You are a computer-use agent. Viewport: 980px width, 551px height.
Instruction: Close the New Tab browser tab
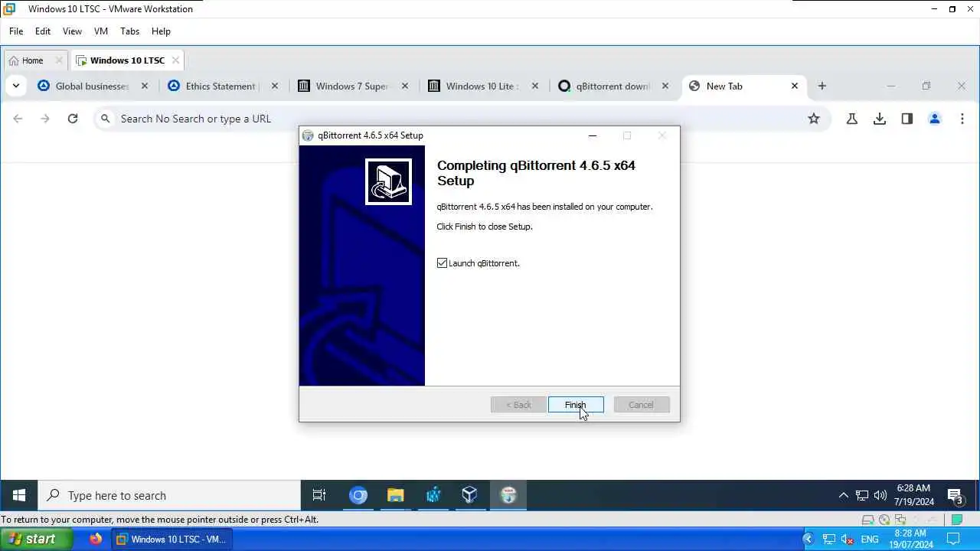[x=795, y=86]
